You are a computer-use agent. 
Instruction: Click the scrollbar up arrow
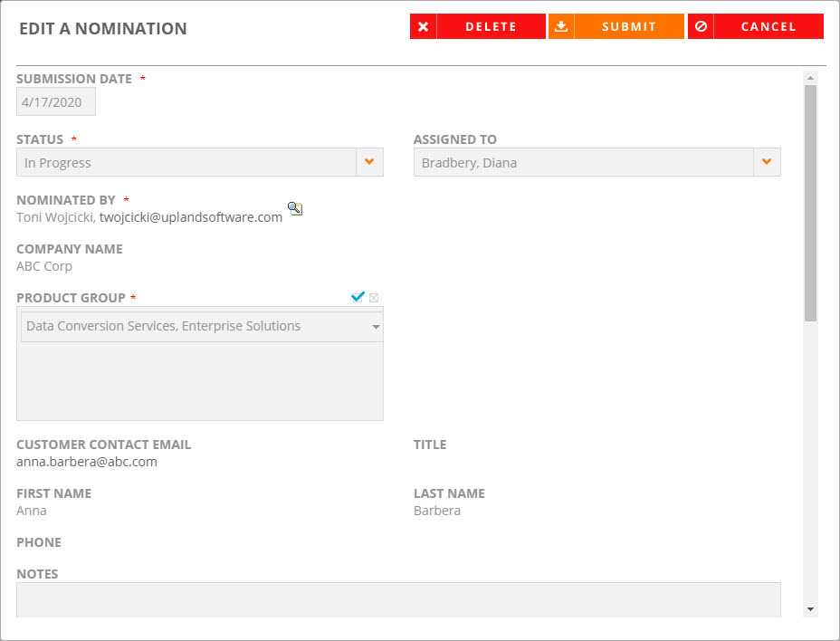pyautogui.click(x=810, y=78)
